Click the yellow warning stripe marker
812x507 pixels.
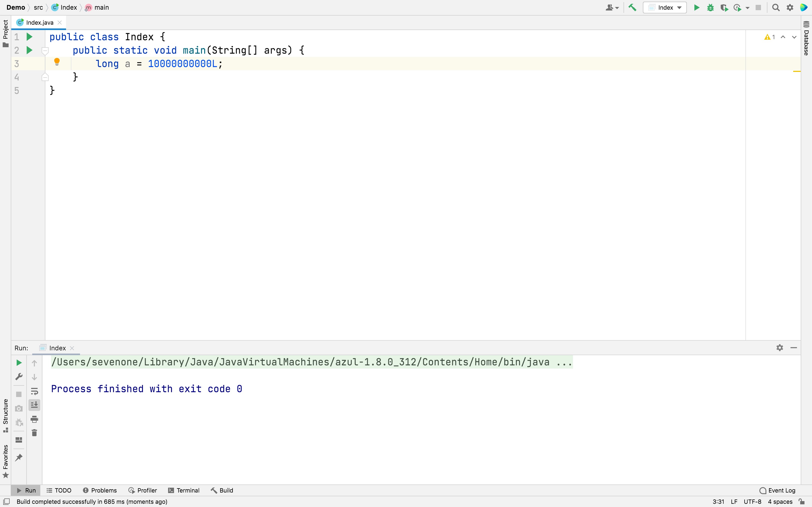(797, 71)
